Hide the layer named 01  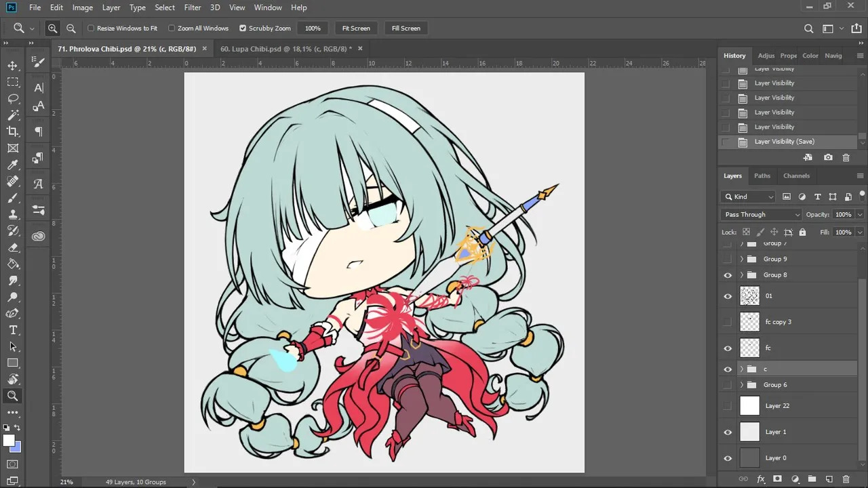pyautogui.click(x=728, y=296)
